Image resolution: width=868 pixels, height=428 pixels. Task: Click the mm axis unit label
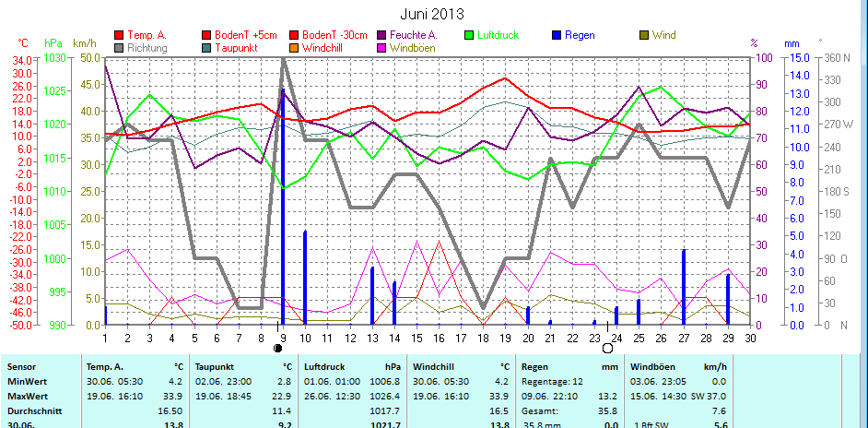792,42
